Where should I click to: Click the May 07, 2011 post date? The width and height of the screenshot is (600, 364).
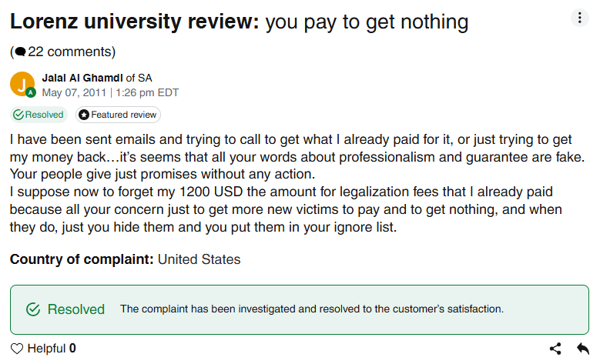click(75, 92)
